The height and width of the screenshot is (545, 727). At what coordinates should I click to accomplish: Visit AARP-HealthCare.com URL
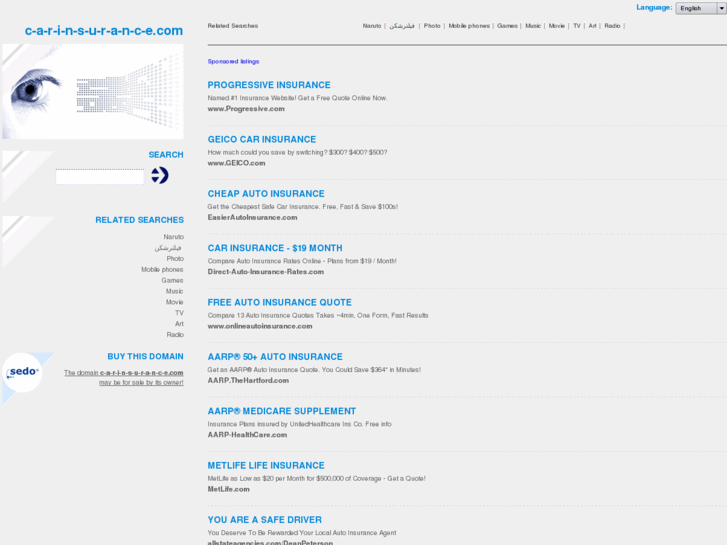point(247,434)
